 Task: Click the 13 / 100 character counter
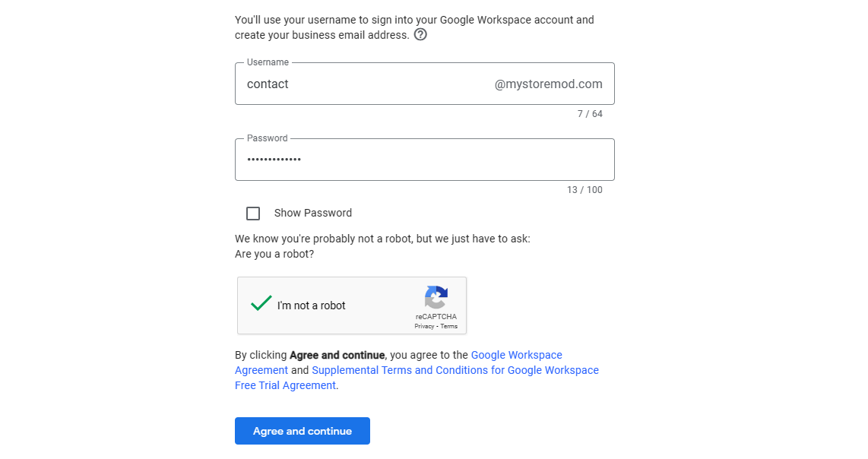[584, 189]
